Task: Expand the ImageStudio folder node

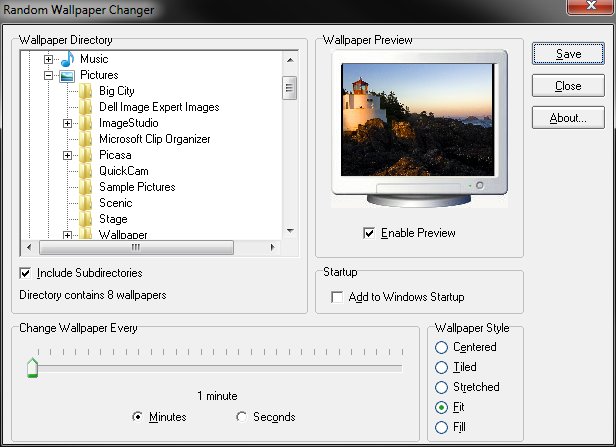Action: (x=67, y=123)
